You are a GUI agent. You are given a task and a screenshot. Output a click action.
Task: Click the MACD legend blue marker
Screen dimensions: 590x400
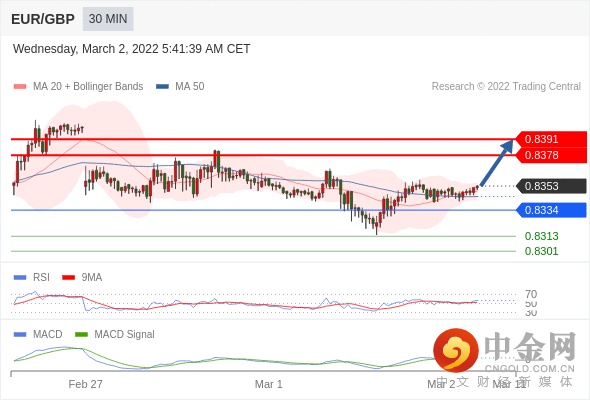[x=20, y=334]
